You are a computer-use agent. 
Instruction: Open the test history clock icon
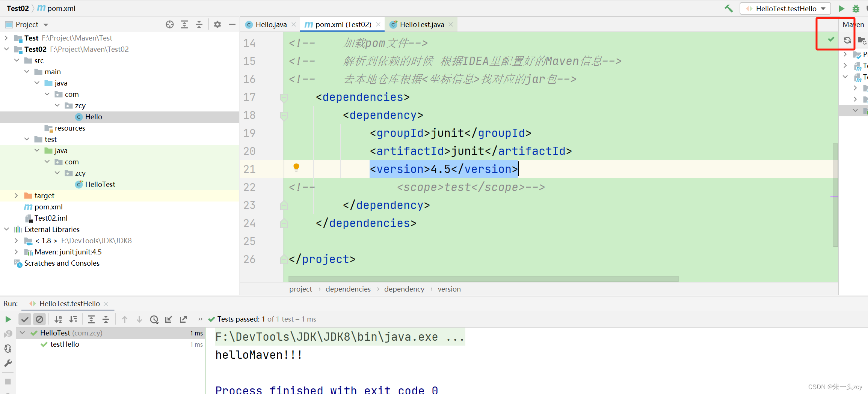point(154,319)
